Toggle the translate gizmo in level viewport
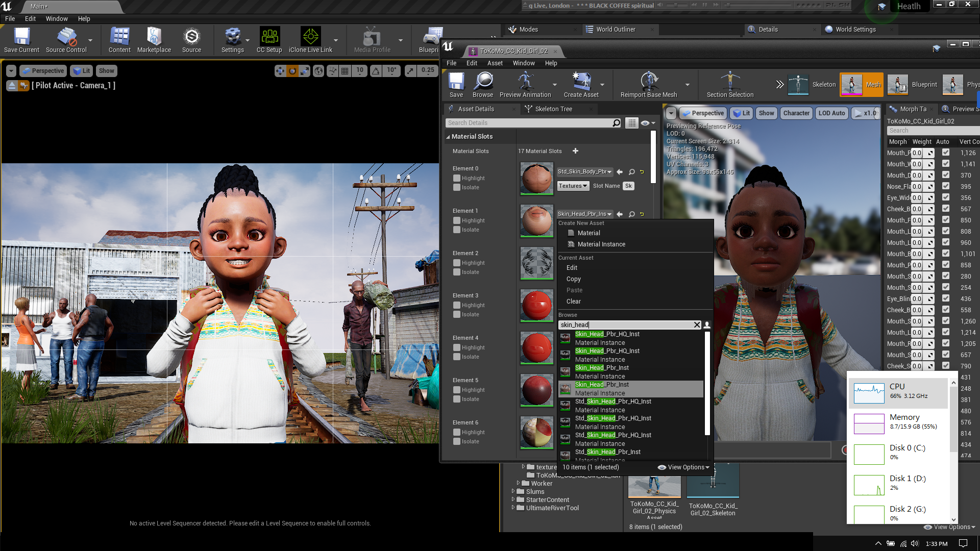 [x=280, y=71]
